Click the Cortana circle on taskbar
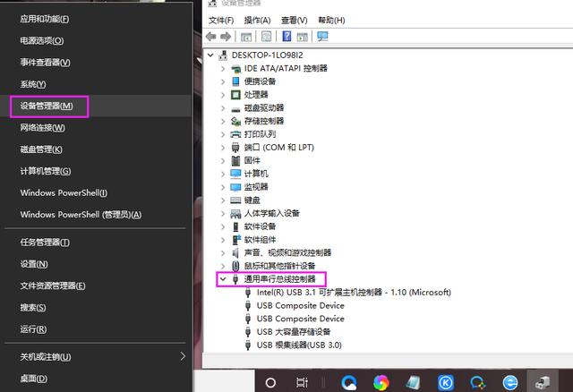Screen dimensions: 573x392 click(270, 382)
